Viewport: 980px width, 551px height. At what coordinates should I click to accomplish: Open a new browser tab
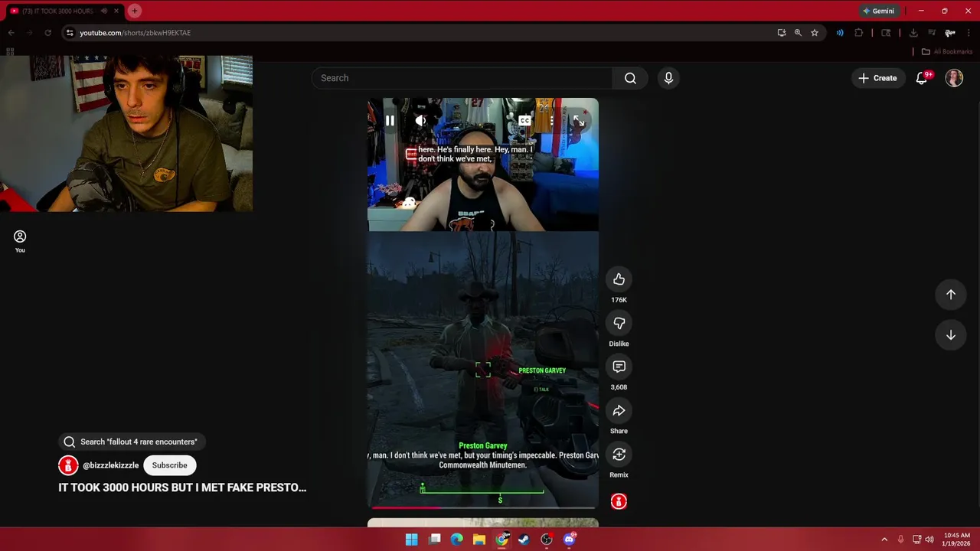[134, 11]
